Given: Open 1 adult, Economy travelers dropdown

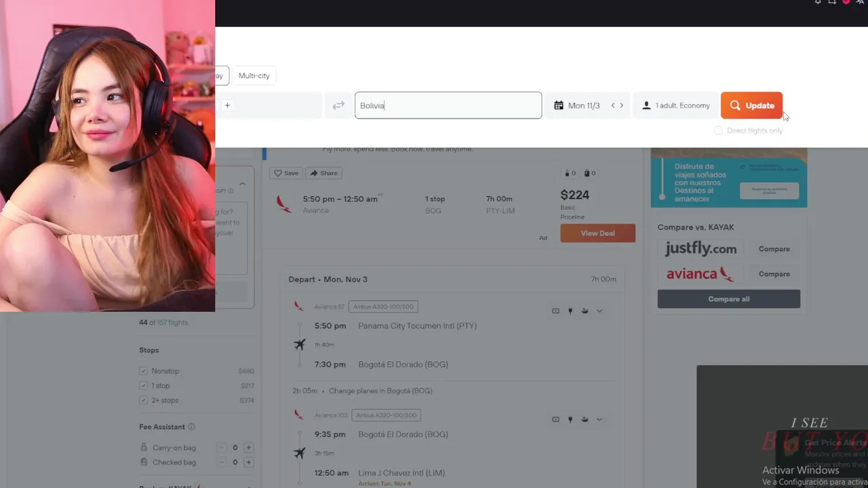Looking at the screenshot, I should (675, 106).
